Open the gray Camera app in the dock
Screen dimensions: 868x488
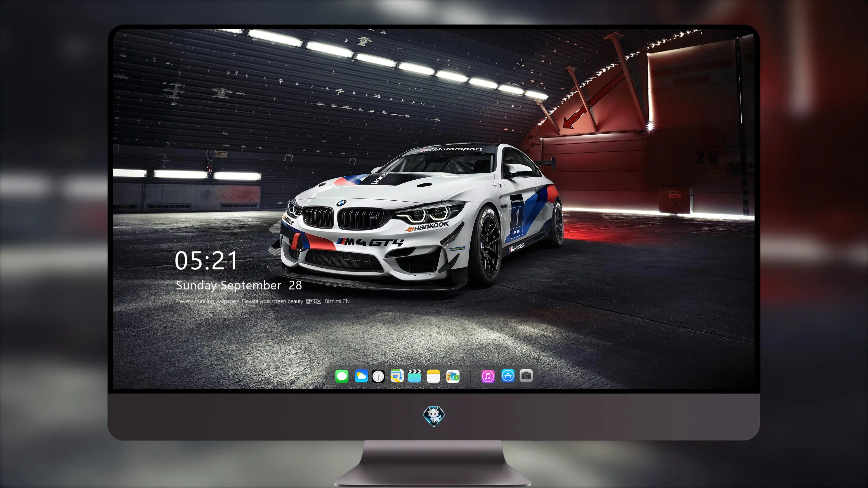pos(526,375)
